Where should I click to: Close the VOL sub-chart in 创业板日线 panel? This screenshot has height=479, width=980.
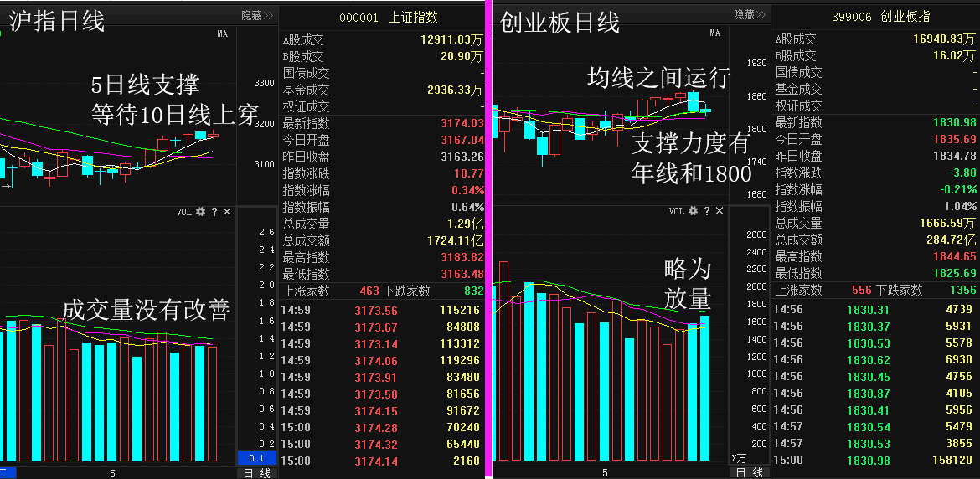720,211
